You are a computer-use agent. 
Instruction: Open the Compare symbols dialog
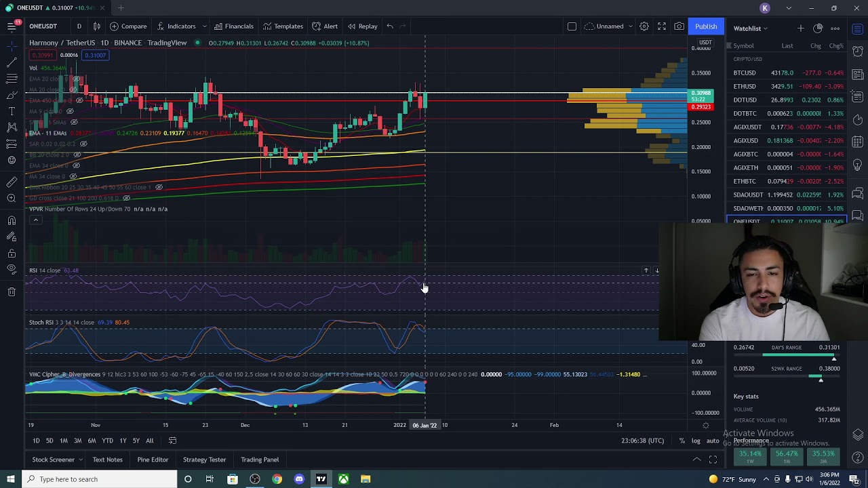(x=128, y=26)
